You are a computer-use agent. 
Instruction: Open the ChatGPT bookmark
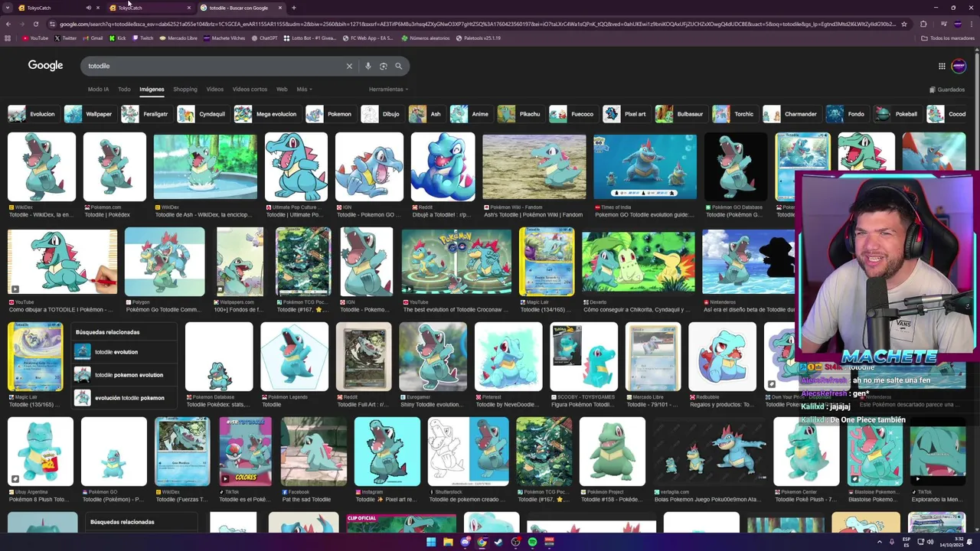264,37
